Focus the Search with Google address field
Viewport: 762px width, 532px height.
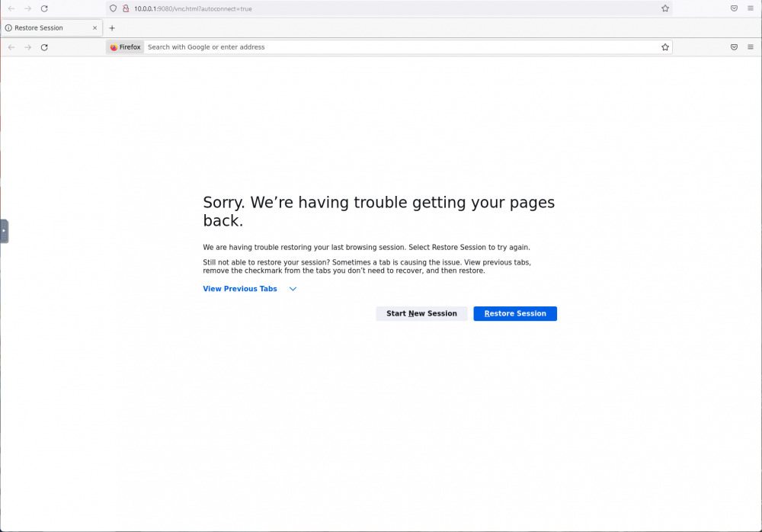[402, 47]
